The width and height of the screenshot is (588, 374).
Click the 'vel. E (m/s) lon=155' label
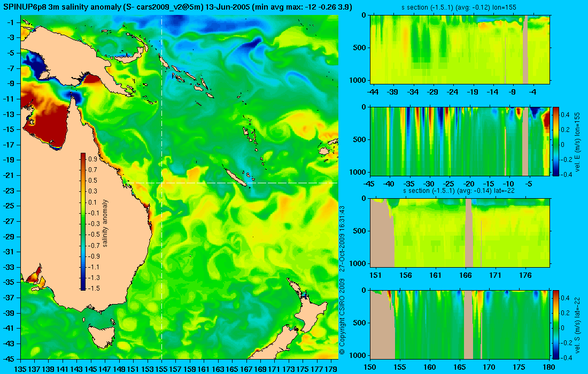(x=577, y=142)
